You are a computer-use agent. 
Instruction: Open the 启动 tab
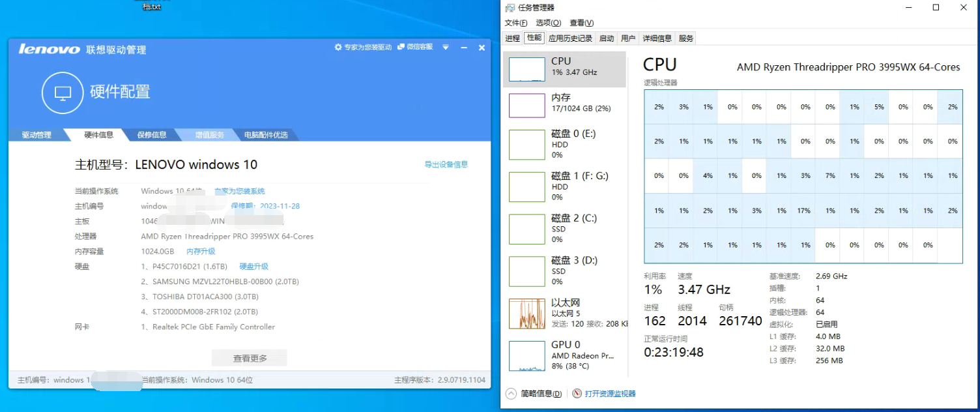pos(607,38)
